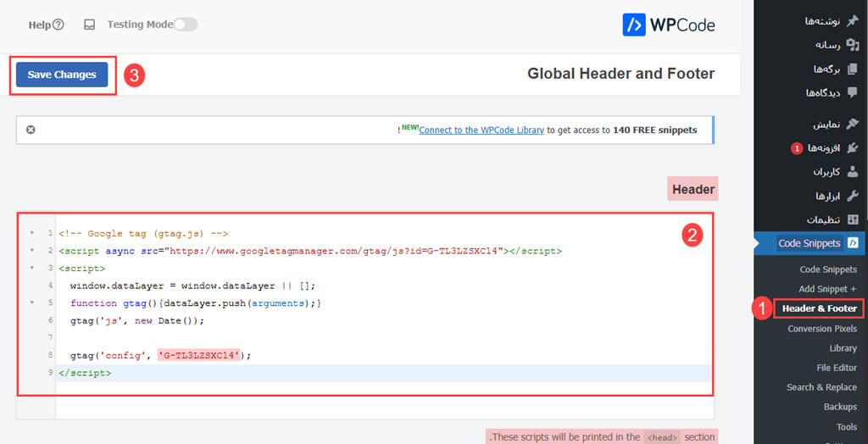Viewport: 868px width, 444px height.
Task: Open the Add Snippet + submenu link
Action: [827, 289]
